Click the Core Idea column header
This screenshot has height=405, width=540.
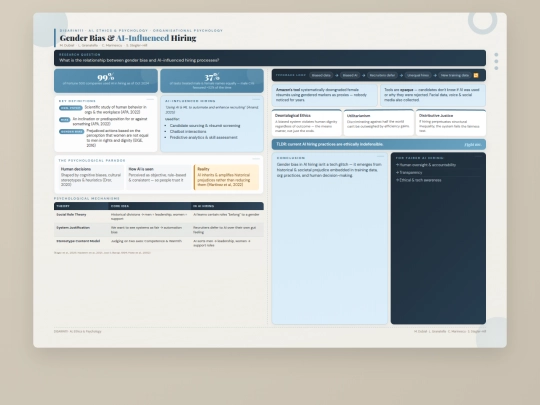(x=149, y=206)
